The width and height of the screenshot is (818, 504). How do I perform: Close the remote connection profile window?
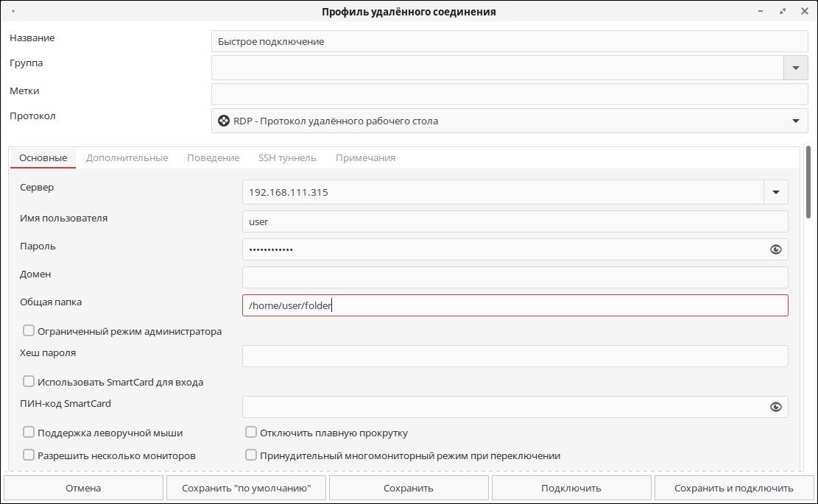[x=805, y=11]
